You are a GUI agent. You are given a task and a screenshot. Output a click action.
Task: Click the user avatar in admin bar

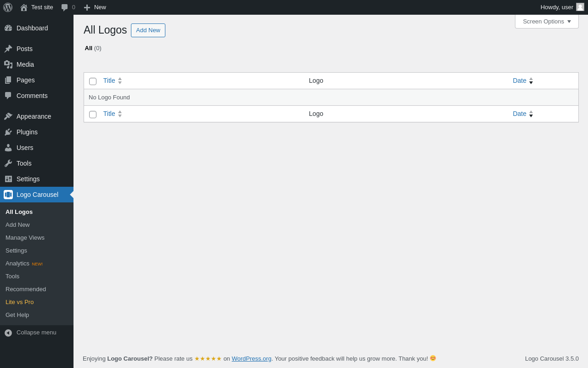580,7
